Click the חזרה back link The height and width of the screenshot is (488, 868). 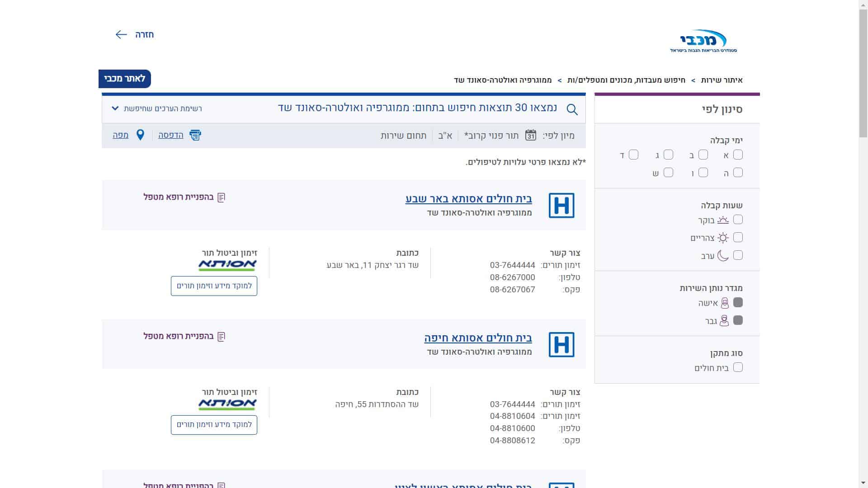(144, 35)
